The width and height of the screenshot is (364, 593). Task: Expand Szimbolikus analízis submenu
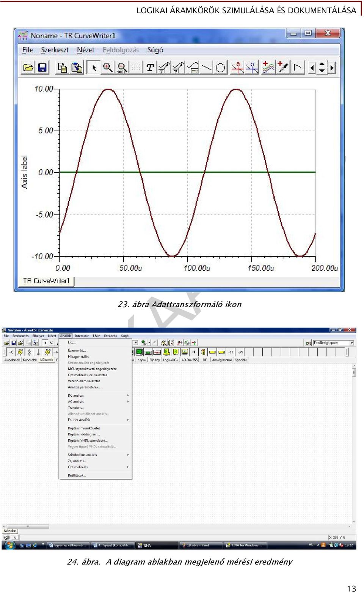[x=95, y=455]
